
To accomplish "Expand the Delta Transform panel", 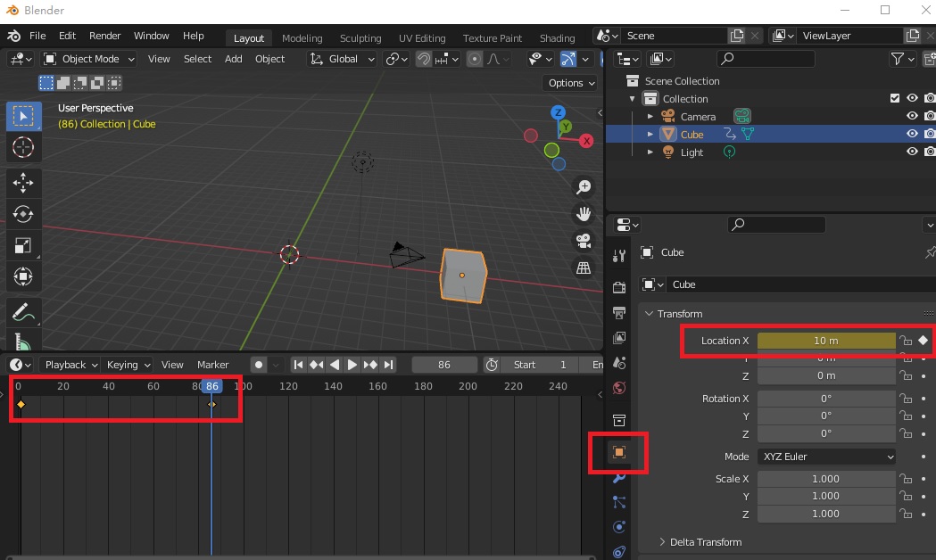I will point(662,541).
